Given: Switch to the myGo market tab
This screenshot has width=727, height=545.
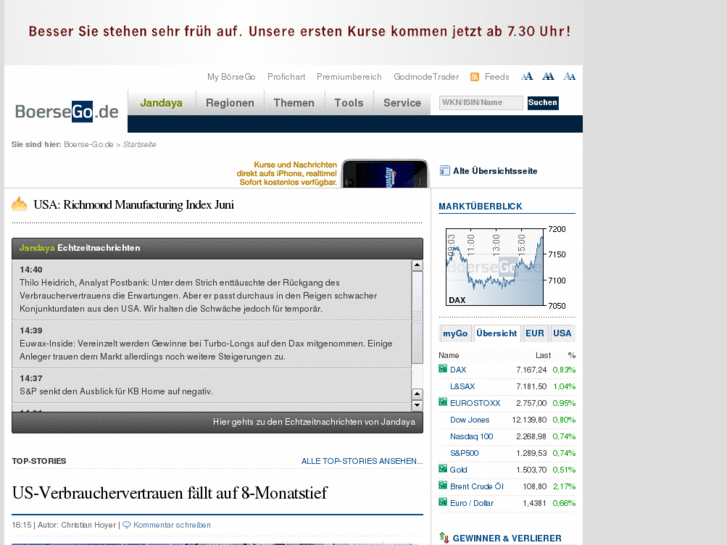Looking at the screenshot, I should 455,333.
